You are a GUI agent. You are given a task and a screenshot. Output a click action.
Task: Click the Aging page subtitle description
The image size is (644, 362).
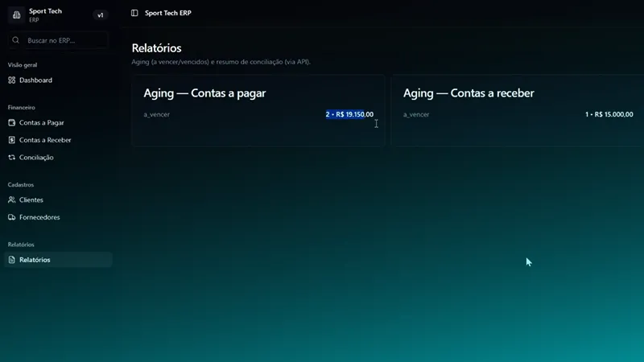(x=221, y=62)
